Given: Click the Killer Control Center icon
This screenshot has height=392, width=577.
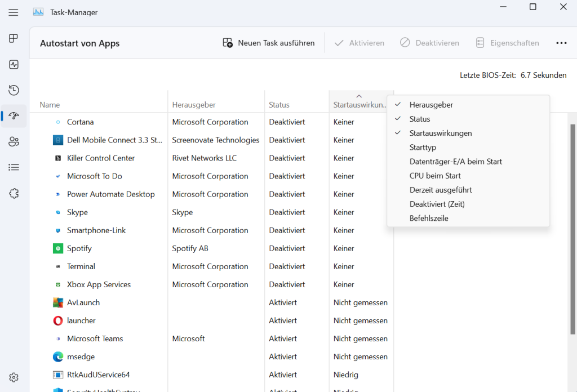Looking at the screenshot, I should tap(58, 158).
